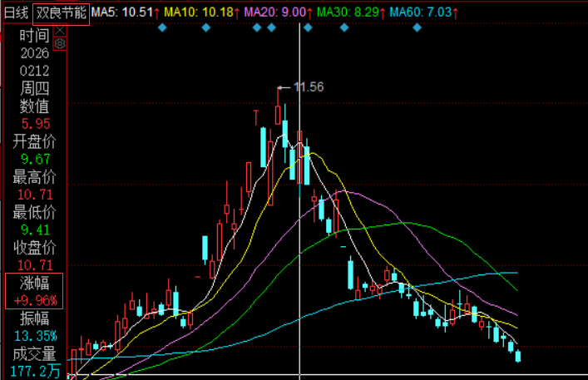Open the gear settings of the data panel

(60, 44)
